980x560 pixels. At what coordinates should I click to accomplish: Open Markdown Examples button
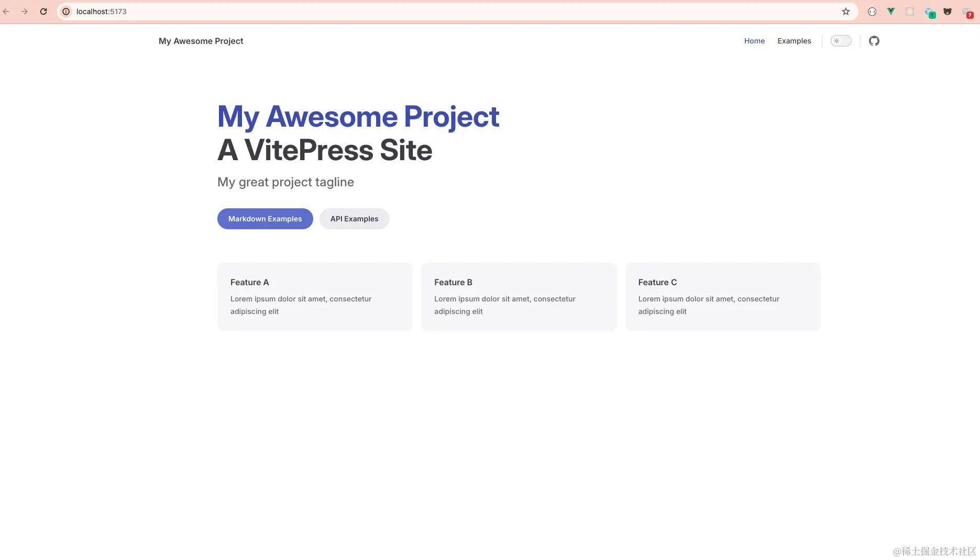click(265, 219)
